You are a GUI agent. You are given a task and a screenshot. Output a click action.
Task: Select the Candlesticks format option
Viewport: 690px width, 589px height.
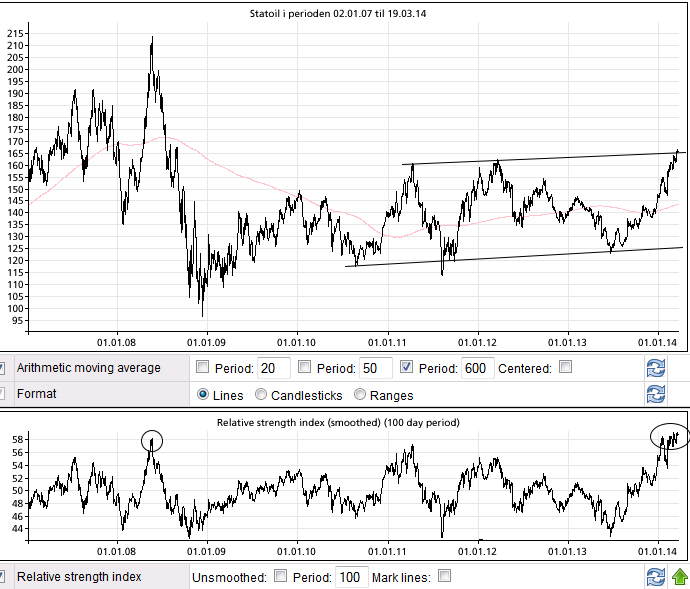(x=262, y=395)
